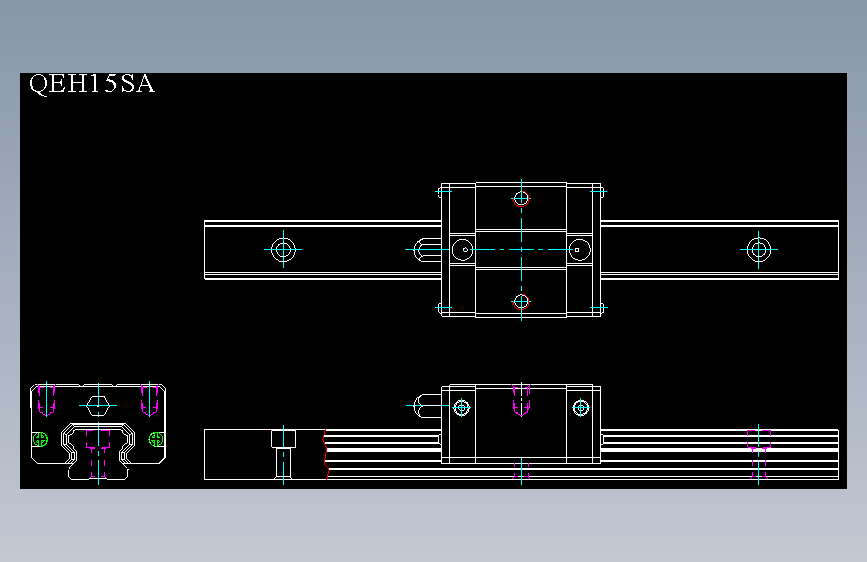Select the left magenta tapped hole in end view
Screen dimensions: 867x562
coord(46,400)
